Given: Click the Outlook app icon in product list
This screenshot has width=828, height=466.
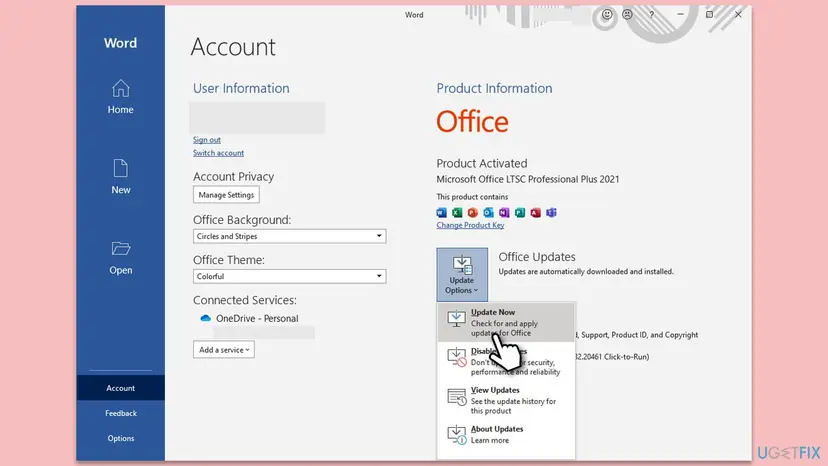Looking at the screenshot, I should click(488, 212).
